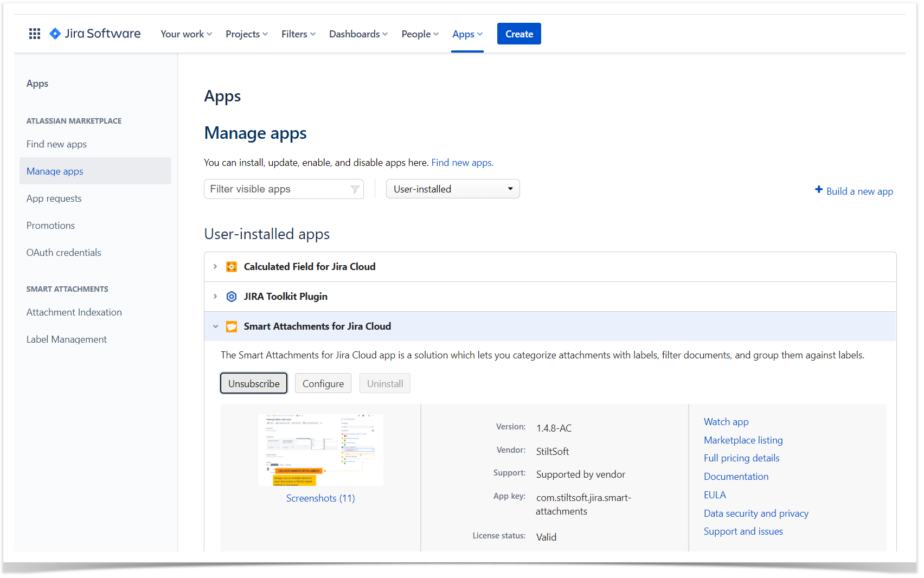The width and height of the screenshot is (924, 578).
Task: Open Data security and privacy link
Action: 756,513
